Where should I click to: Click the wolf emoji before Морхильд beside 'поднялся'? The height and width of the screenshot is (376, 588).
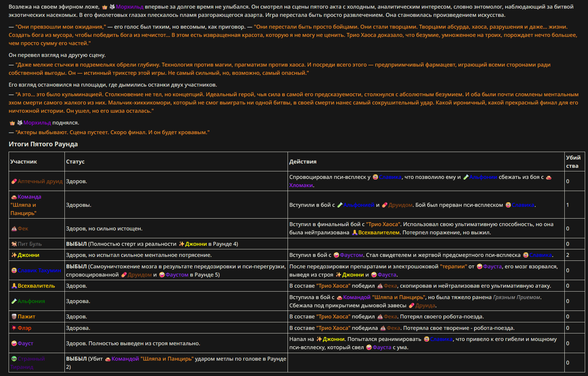20,123
